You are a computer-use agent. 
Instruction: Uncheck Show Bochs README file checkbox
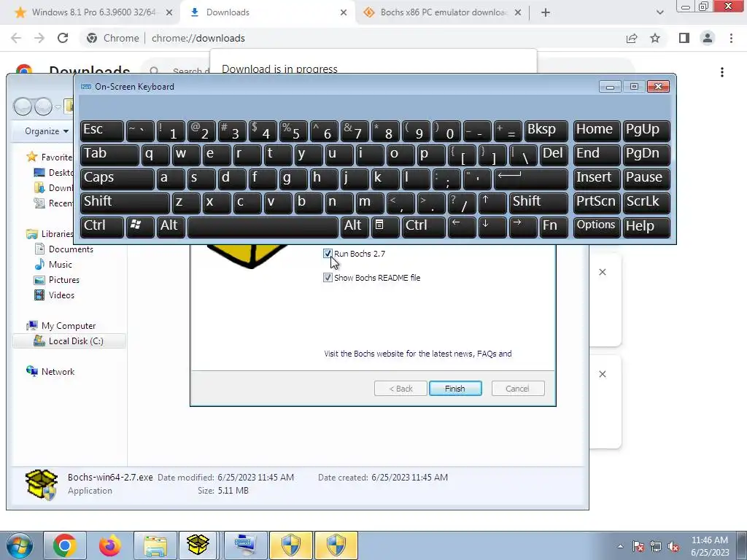(x=328, y=278)
